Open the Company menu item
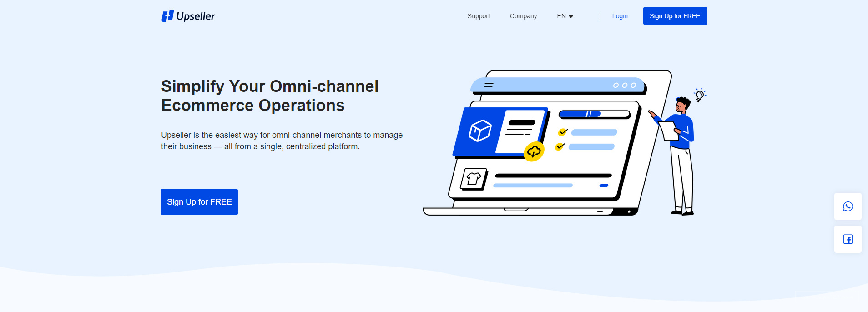 [523, 16]
